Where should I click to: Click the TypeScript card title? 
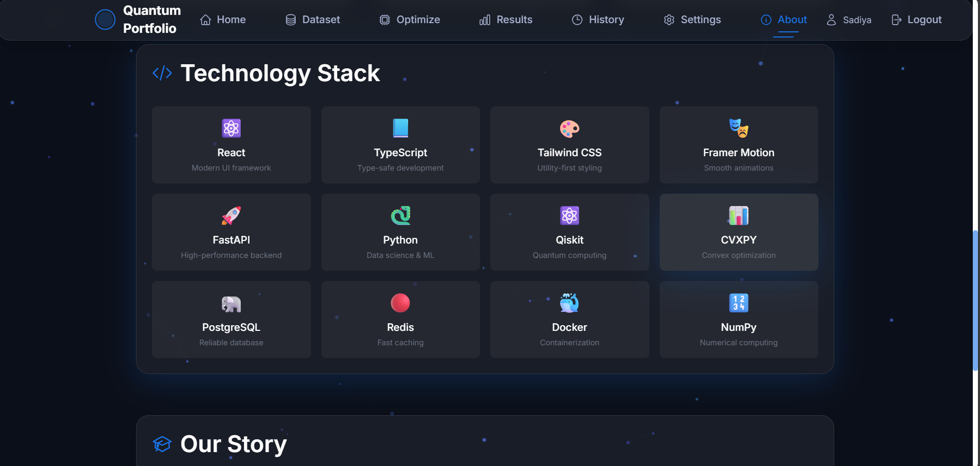point(400,153)
